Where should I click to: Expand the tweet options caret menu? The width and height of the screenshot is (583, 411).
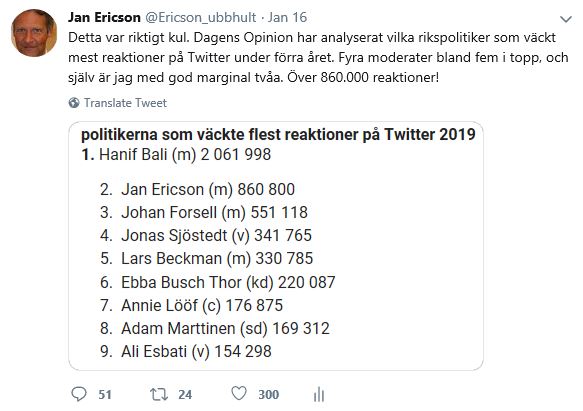[x=566, y=19]
